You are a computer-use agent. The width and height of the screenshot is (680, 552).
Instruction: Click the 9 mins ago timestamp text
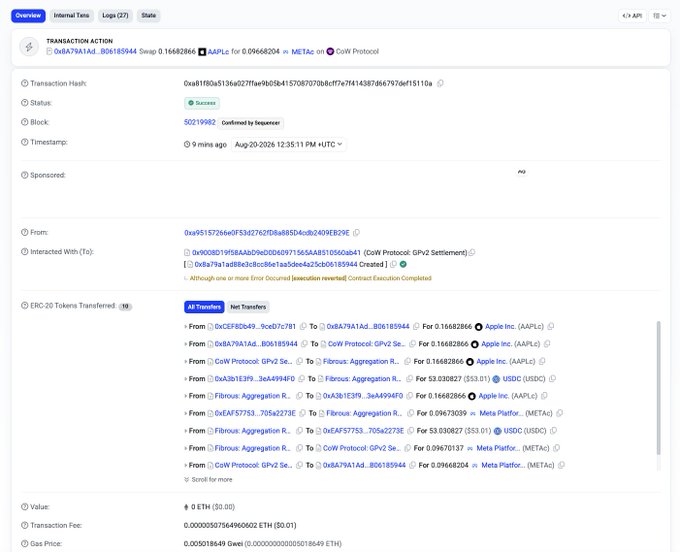point(209,144)
